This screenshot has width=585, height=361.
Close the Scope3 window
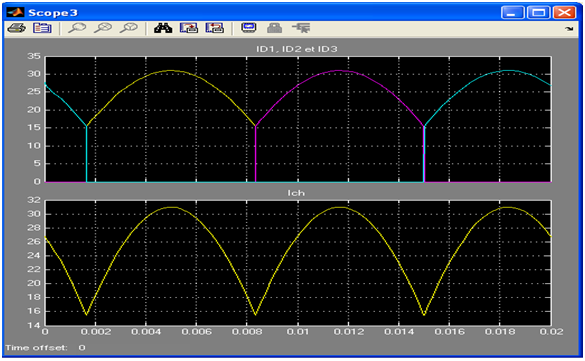[564, 13]
